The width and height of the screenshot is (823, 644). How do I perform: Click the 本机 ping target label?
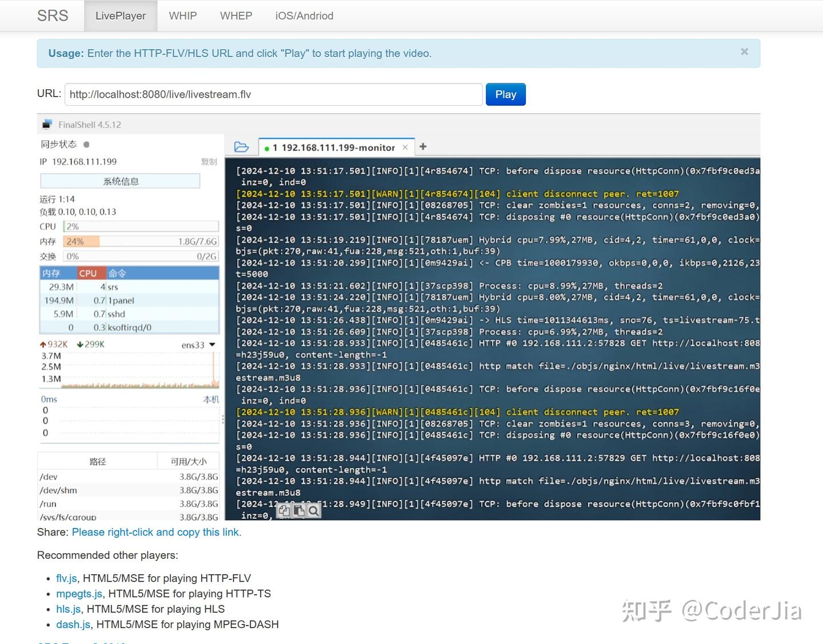click(x=211, y=399)
